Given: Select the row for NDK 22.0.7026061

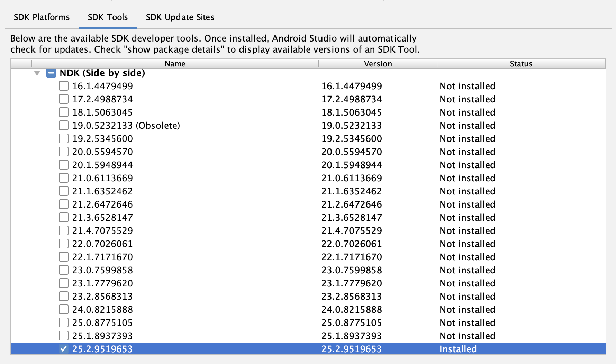Looking at the screenshot, I should point(102,244).
